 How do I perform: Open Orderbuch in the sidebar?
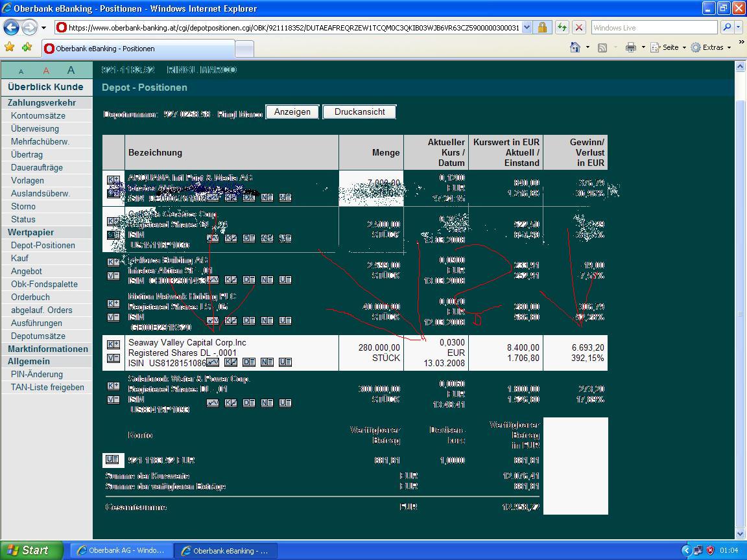coord(30,297)
